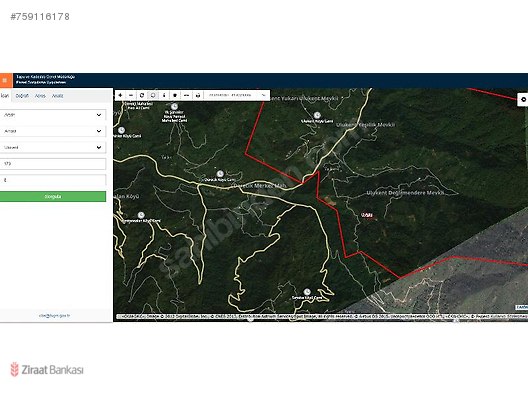The height and width of the screenshot is (396, 528).
Task: Click the print map icon
Action: click(198, 95)
